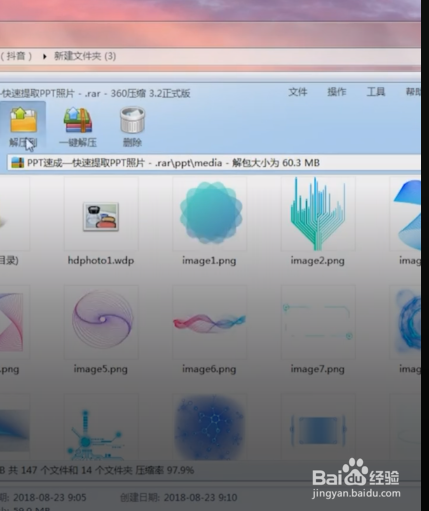Select the image2.png teal circuit thumbnail

click(x=318, y=213)
